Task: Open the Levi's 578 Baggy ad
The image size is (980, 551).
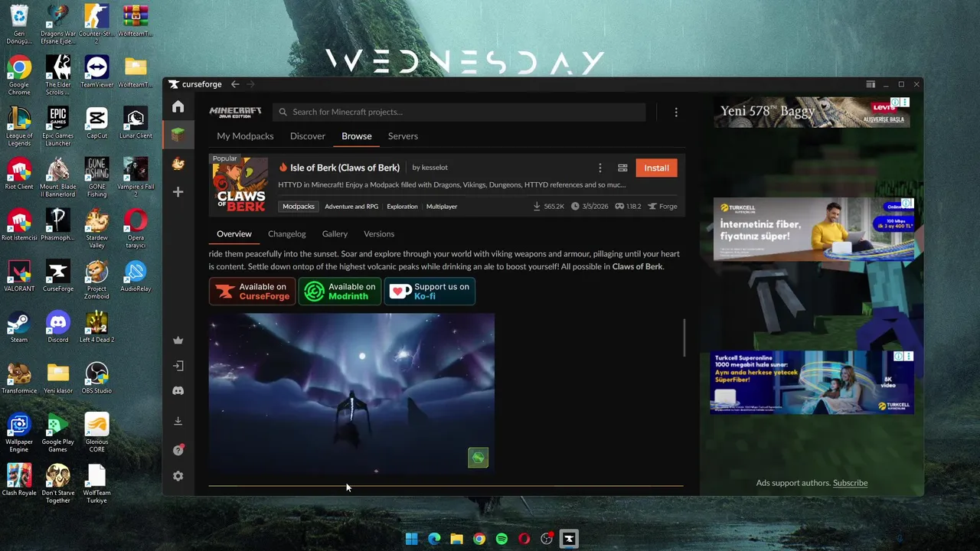Action: (x=812, y=112)
